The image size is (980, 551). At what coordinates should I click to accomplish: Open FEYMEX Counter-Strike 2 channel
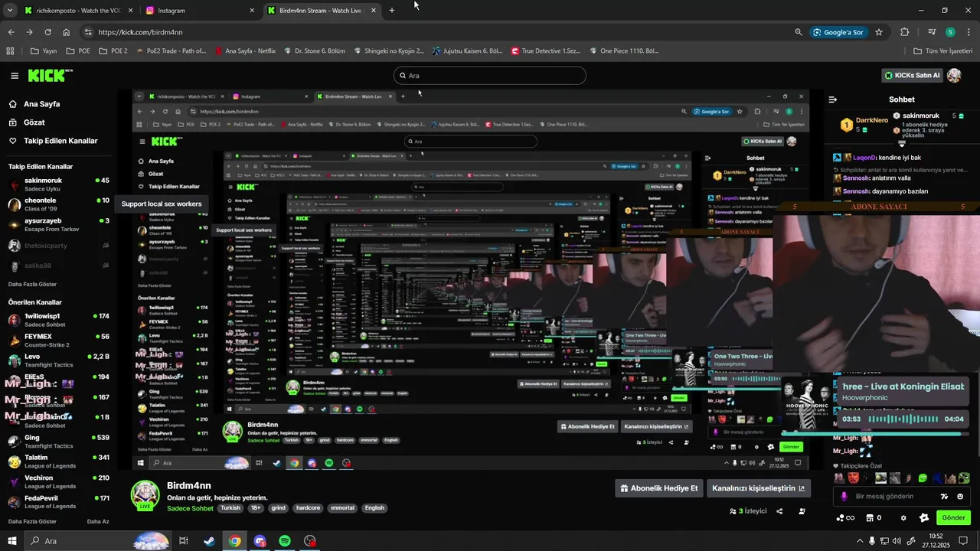[59, 341]
